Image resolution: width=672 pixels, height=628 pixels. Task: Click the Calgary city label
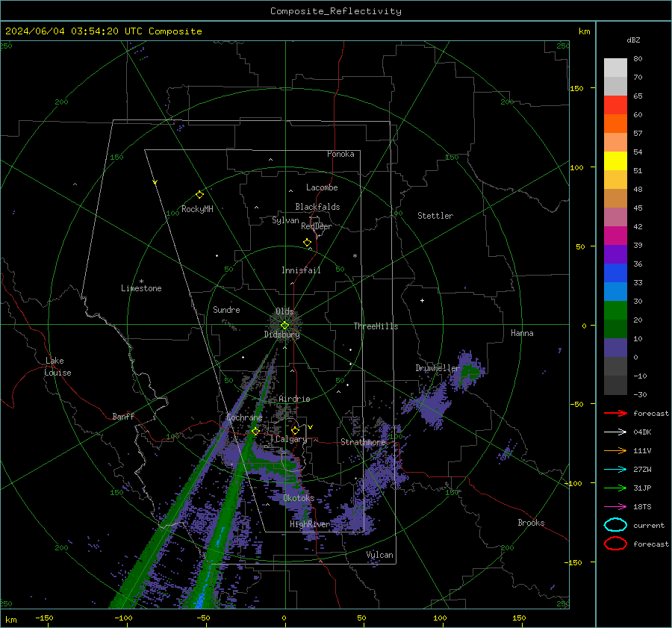[291, 439]
